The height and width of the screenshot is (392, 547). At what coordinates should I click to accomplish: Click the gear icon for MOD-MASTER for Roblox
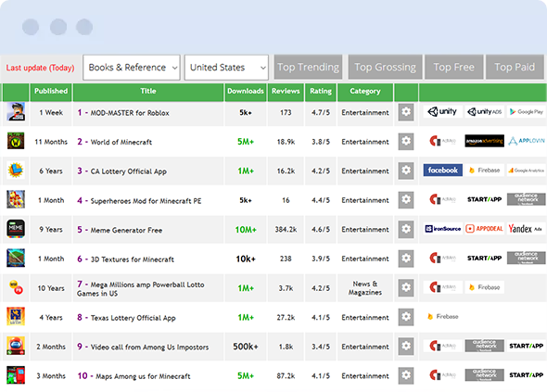click(x=406, y=112)
